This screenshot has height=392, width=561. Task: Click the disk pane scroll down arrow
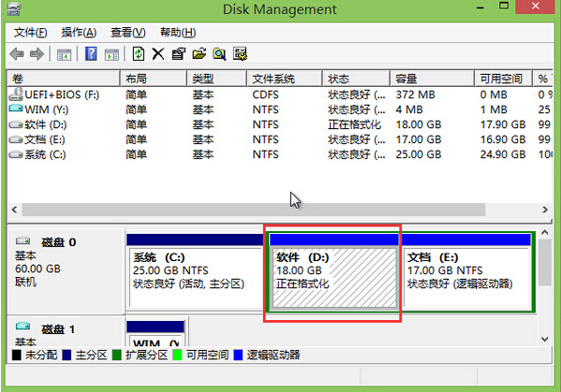[x=544, y=339]
